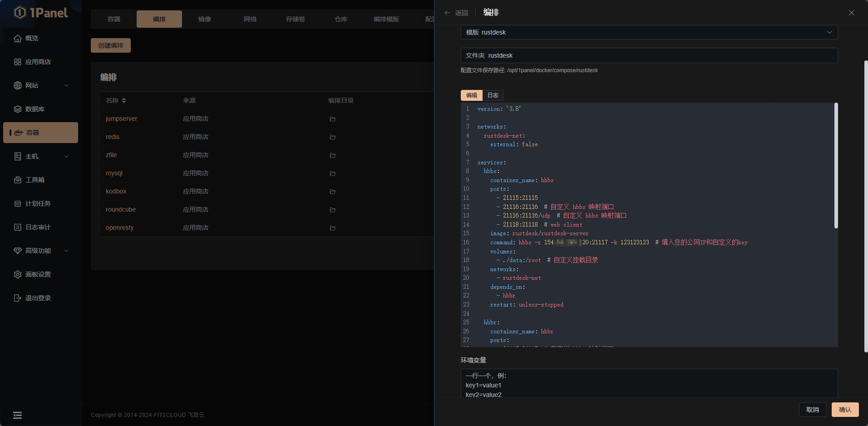Viewport: 868px width, 426px height.
Task: Click the 确认 confirm button
Action: 844,410
